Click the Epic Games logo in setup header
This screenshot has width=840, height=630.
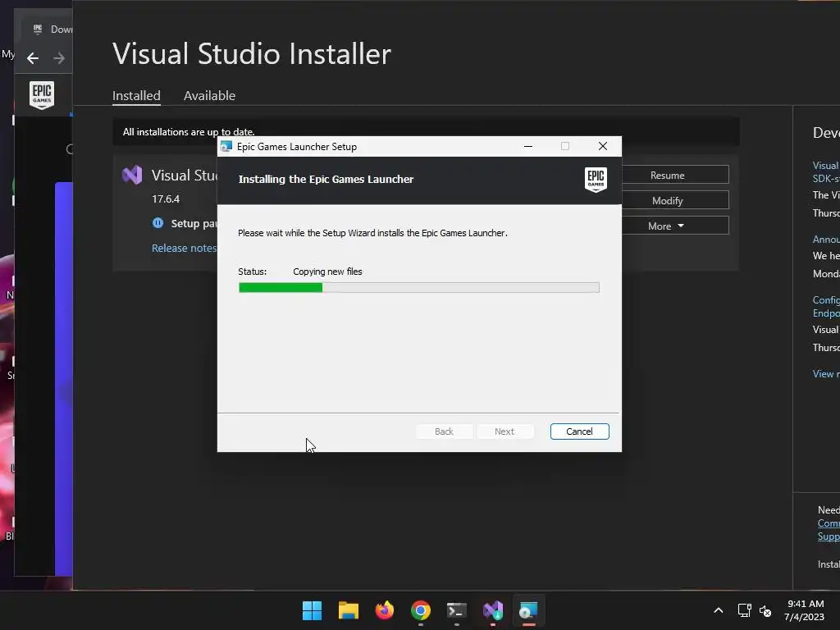pyautogui.click(x=596, y=180)
